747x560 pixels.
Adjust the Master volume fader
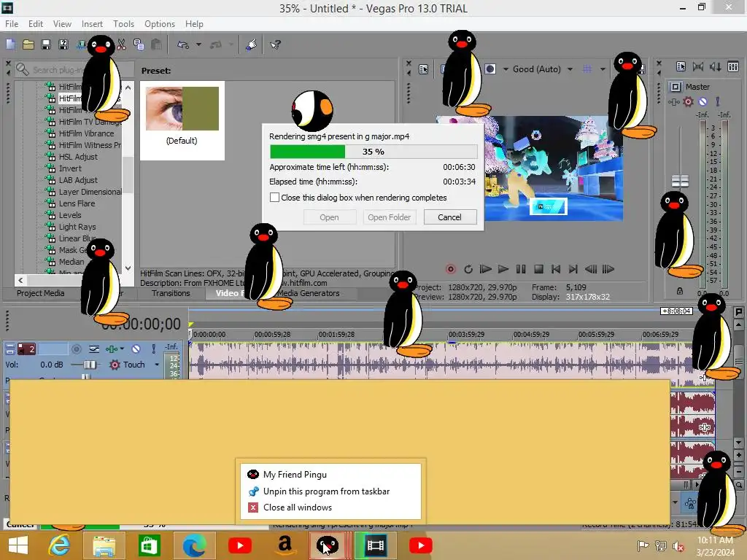pos(681,181)
